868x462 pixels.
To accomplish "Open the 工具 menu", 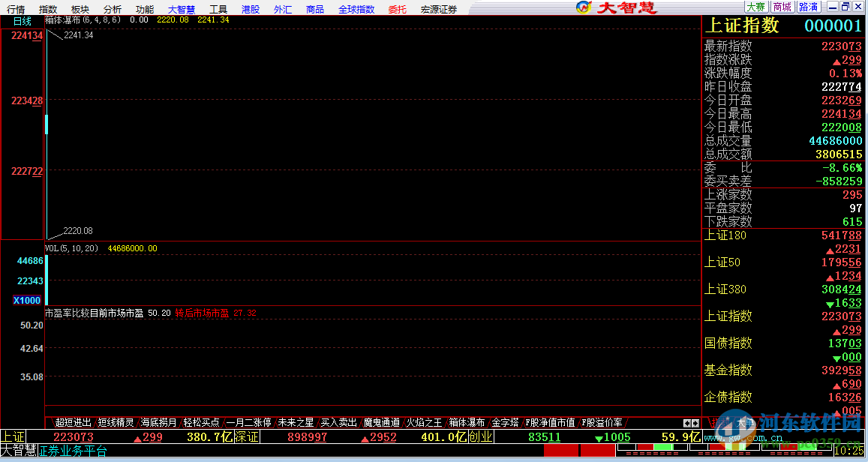I will (x=218, y=9).
